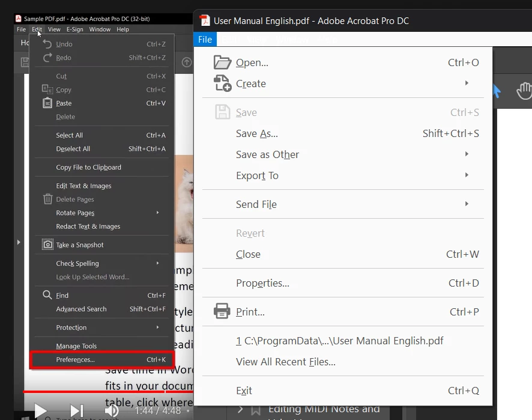The image size is (532, 420).
Task: Click Edit menu in Sample PDF window
Action: coord(37,29)
